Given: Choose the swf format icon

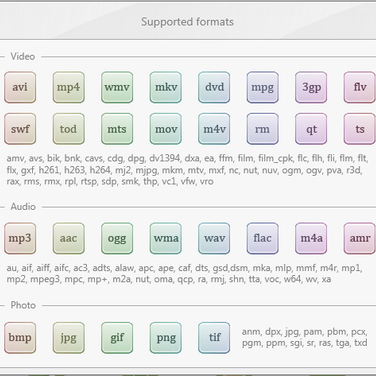Looking at the screenshot, I should pos(20,129).
